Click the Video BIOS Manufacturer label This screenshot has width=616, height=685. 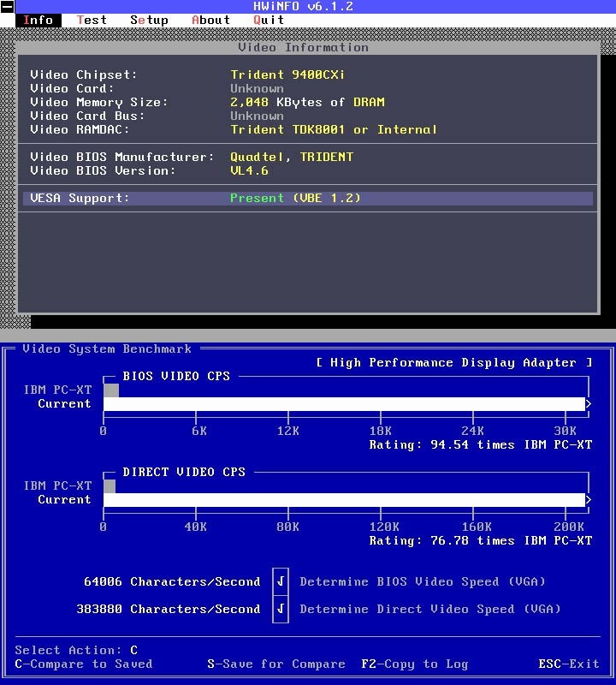click(122, 157)
